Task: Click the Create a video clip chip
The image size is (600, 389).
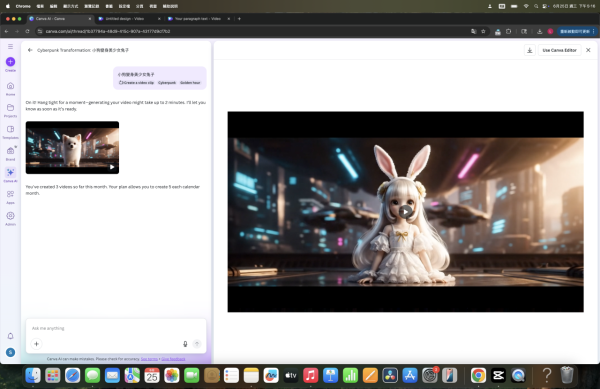Action: tap(136, 83)
